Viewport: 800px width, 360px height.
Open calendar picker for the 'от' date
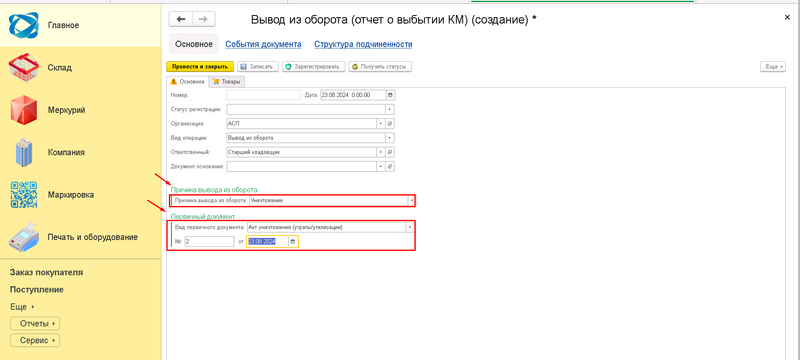tap(293, 242)
